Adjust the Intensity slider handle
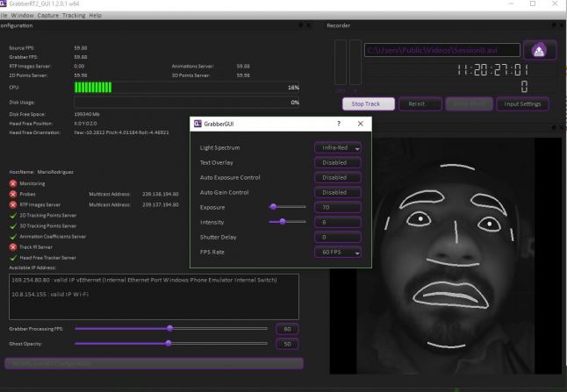The height and width of the screenshot is (392, 567). click(x=283, y=222)
